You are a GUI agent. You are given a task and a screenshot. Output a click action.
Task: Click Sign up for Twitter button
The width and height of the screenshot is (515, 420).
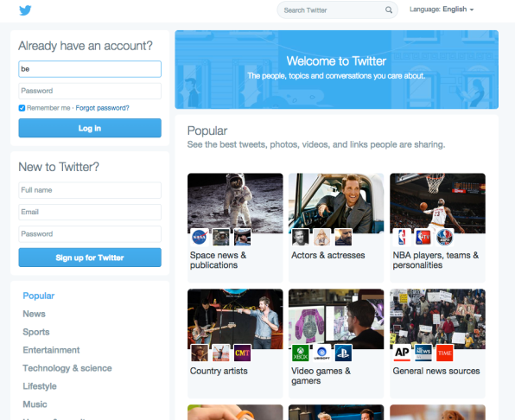click(90, 258)
